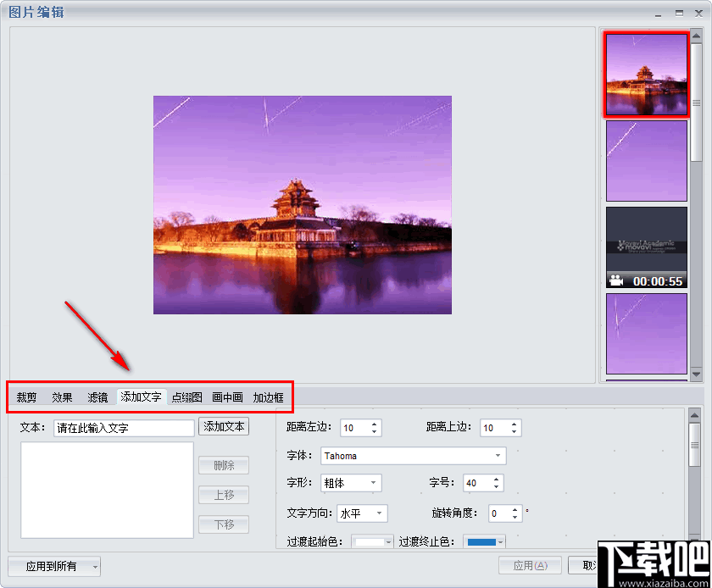Screen dimensions: 712x588
Task: Open the 字体 font dropdown showing Tahoma
Action: 498,456
